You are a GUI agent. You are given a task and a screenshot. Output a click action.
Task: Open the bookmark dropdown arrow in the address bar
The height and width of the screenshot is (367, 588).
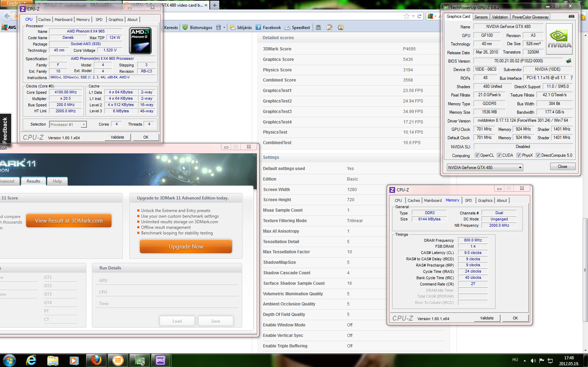click(413, 16)
